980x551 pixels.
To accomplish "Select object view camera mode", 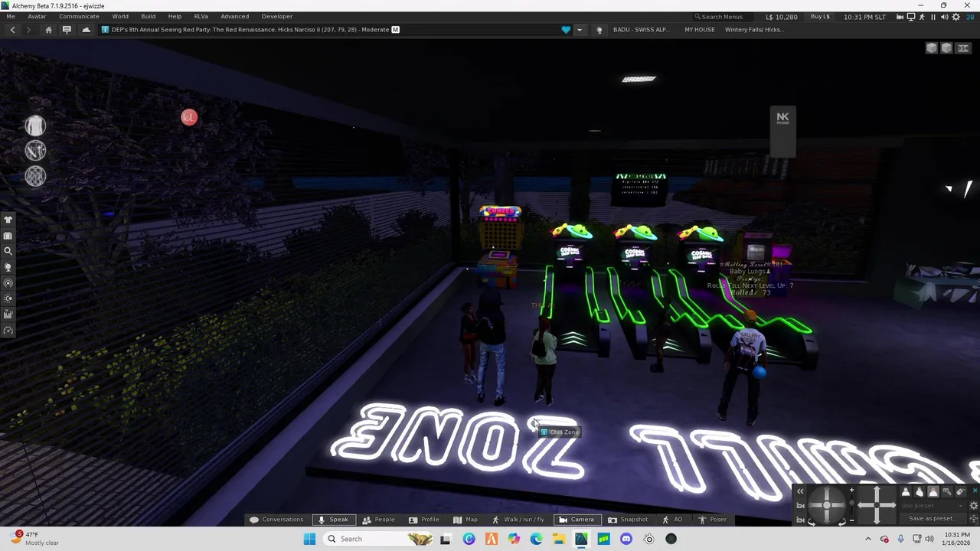I will pos(947,492).
